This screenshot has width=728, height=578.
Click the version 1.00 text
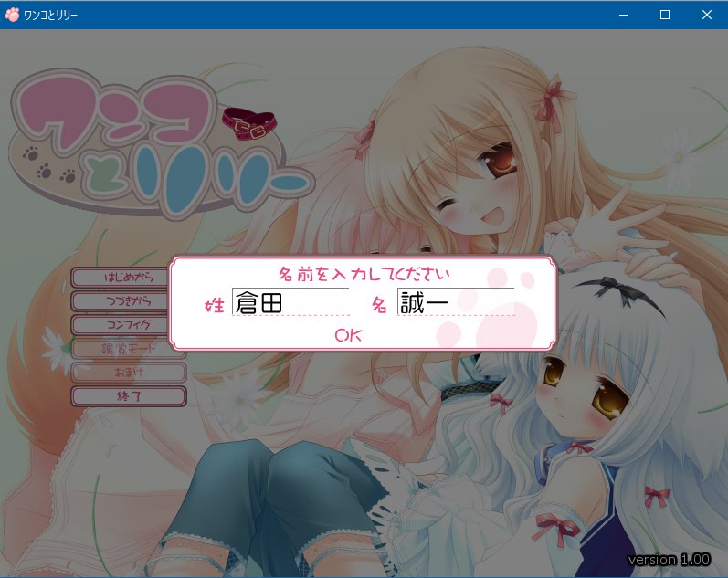[x=669, y=560]
